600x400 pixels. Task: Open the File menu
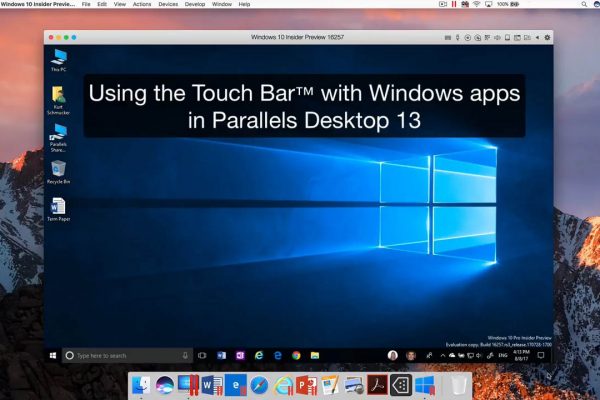[86, 4]
